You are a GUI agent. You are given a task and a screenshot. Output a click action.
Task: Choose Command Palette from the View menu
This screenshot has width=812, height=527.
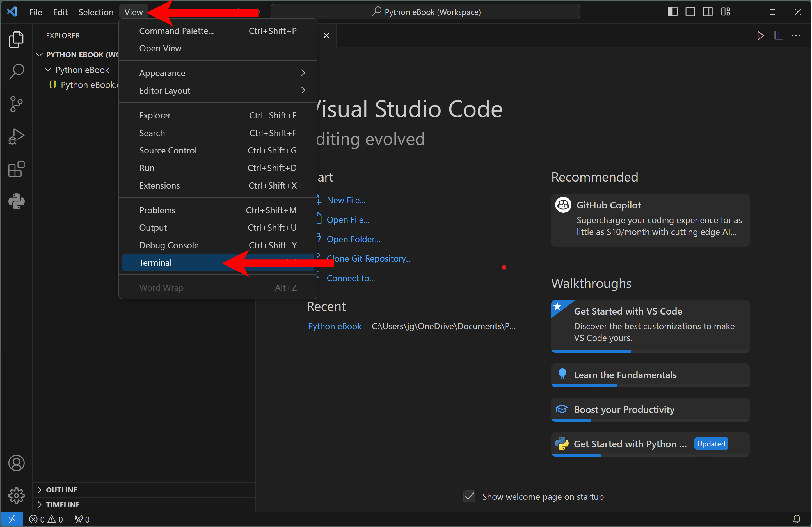(218, 31)
